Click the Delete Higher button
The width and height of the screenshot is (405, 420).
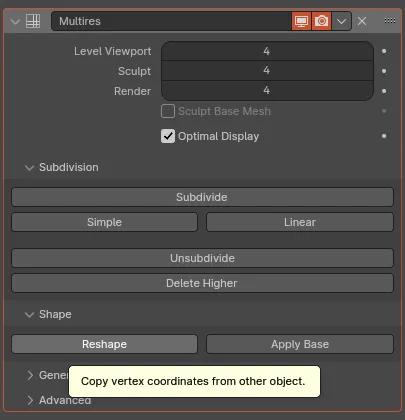point(202,283)
